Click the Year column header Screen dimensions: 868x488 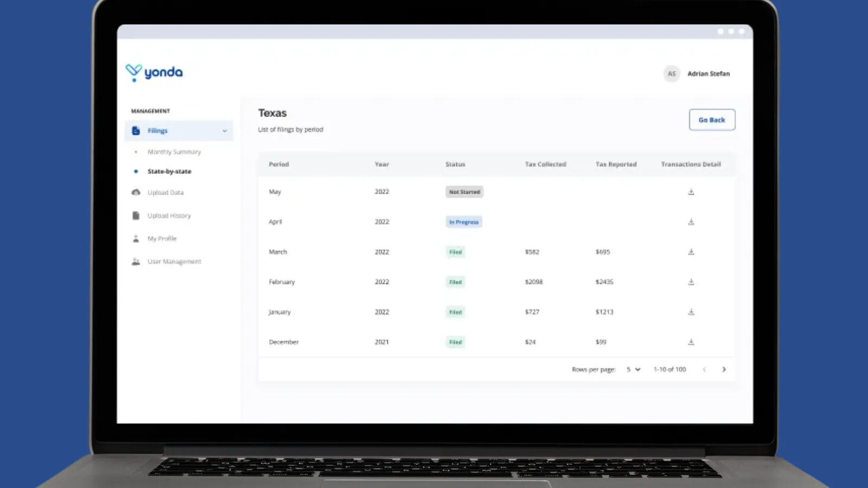[382, 164]
